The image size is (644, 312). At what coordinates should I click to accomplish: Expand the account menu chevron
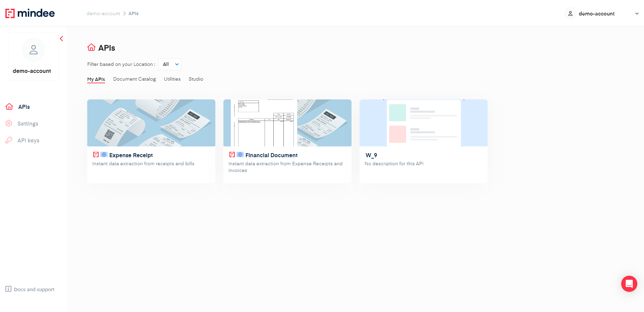click(x=637, y=14)
